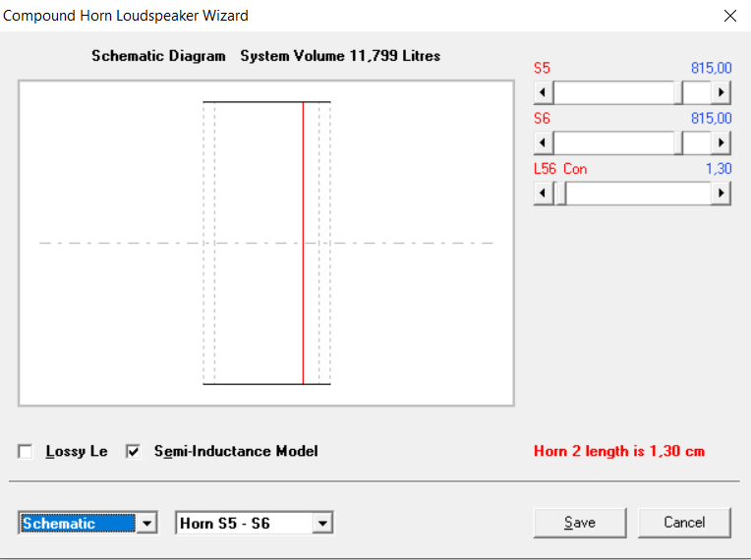Close the Compound Horn Loudspeaker Wizard window
The height and width of the screenshot is (560, 751).
point(730,16)
